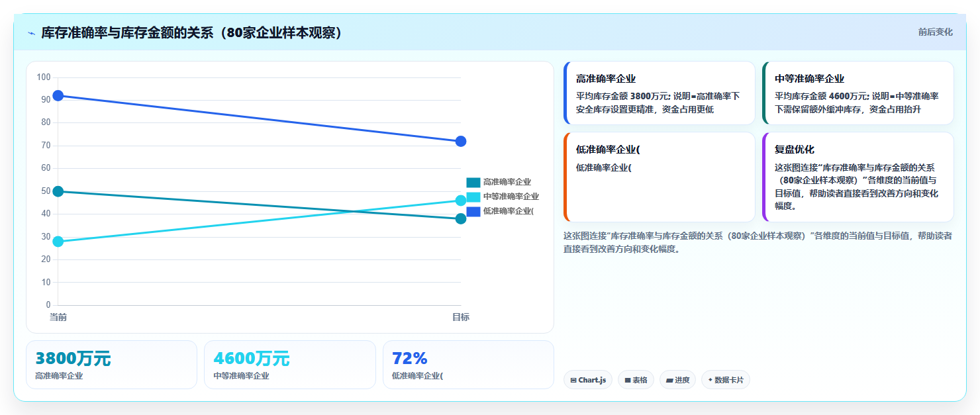The image size is (980, 415).
Task: Click the cyan data point at 28 当前
Action: [58, 242]
